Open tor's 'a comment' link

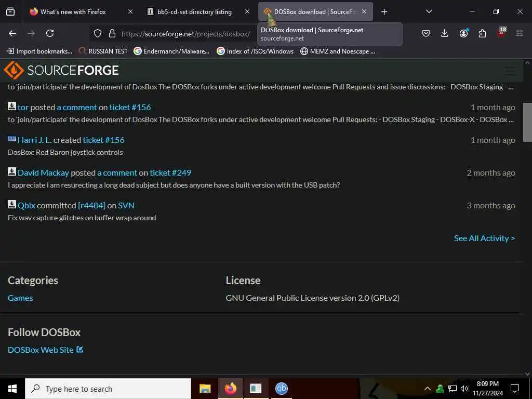[77, 107]
